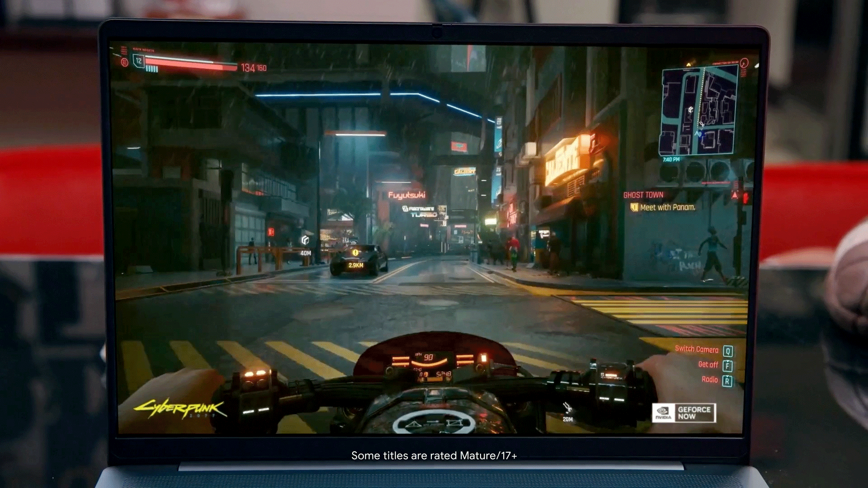Click the Ghost Town quest title

pos(643,195)
